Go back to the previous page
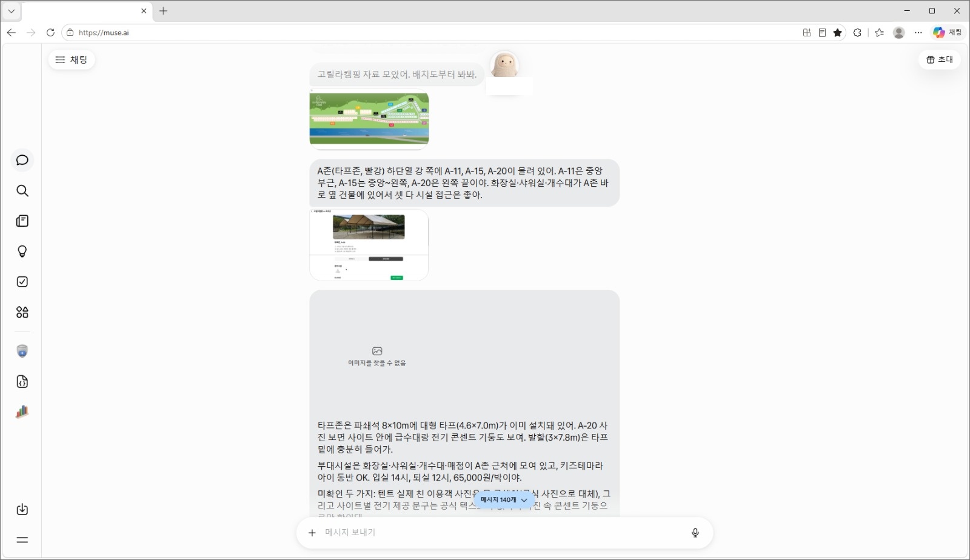970x560 pixels. [x=12, y=33]
